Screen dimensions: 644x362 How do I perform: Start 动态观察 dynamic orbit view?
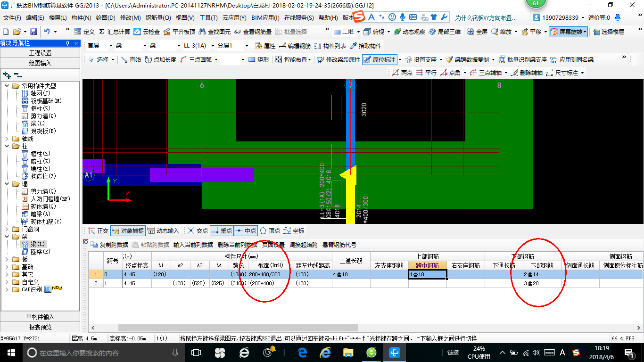point(409,32)
